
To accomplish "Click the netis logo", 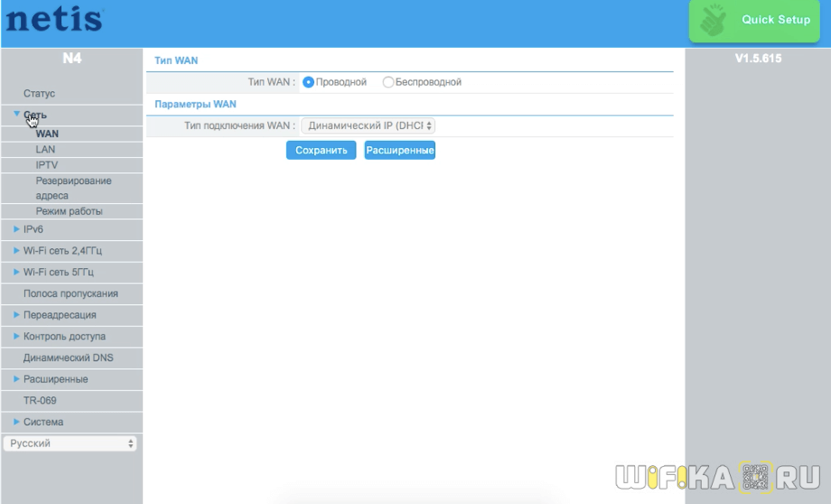I will point(54,20).
